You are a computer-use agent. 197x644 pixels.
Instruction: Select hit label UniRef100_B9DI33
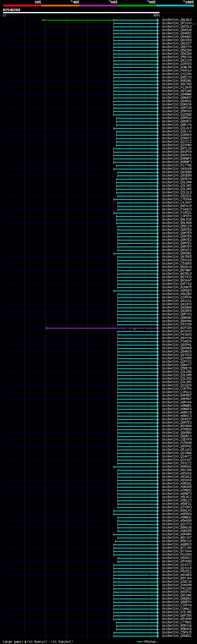pyautogui.click(x=177, y=78)
